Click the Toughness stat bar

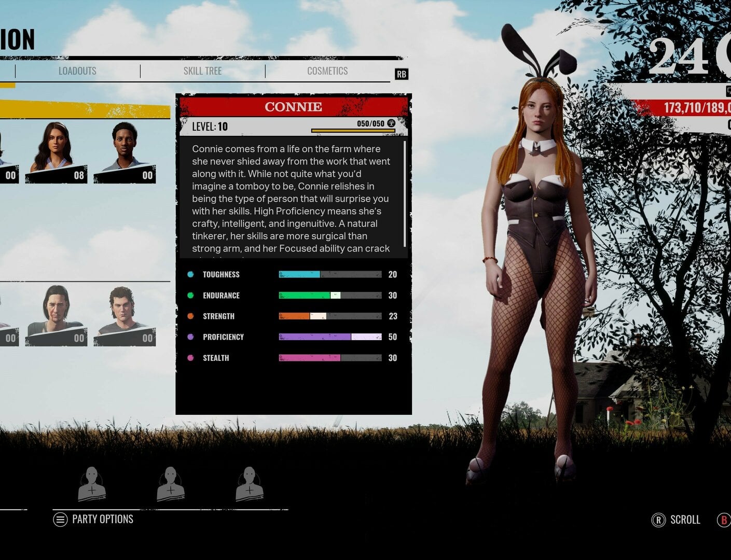(x=330, y=274)
